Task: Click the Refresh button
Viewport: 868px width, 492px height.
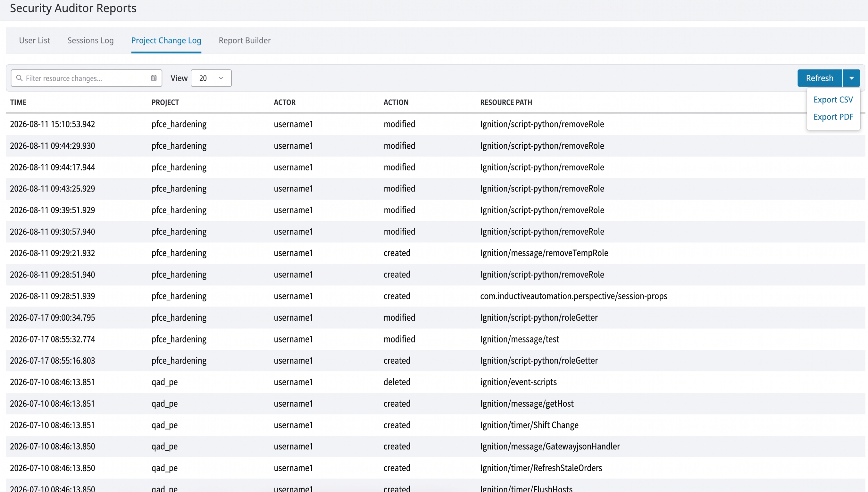Action: (x=820, y=78)
